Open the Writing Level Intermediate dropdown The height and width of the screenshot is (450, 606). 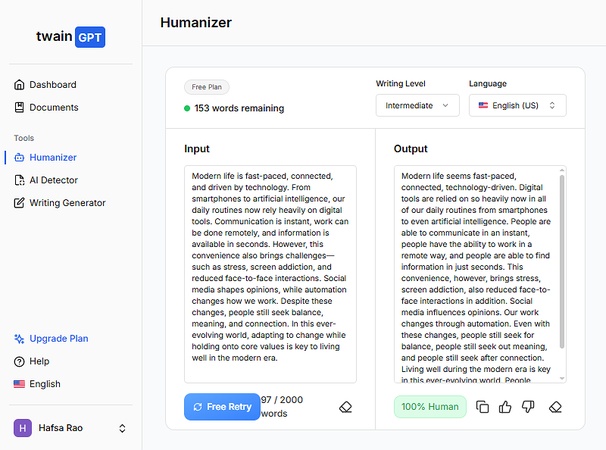point(417,106)
